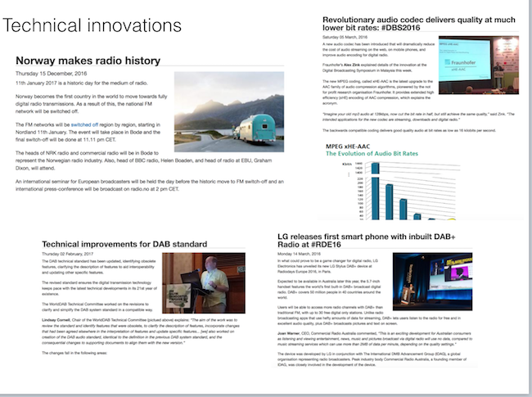Click the audio bit rates bar chart

click(401, 190)
